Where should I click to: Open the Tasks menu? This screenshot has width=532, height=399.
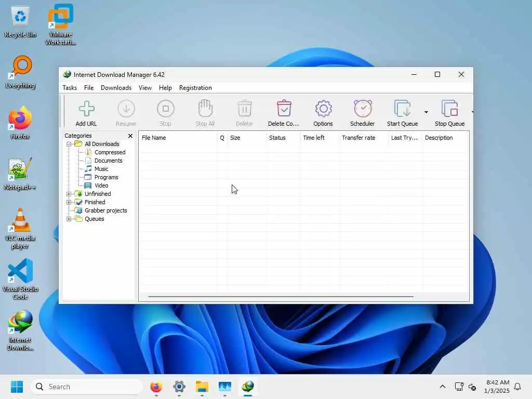tap(70, 87)
